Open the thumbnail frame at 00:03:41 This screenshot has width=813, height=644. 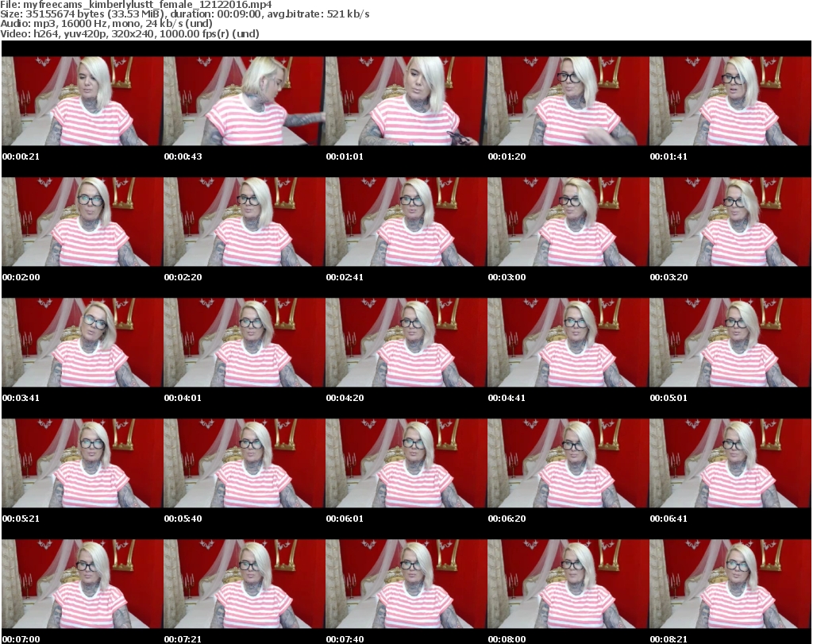(x=82, y=343)
